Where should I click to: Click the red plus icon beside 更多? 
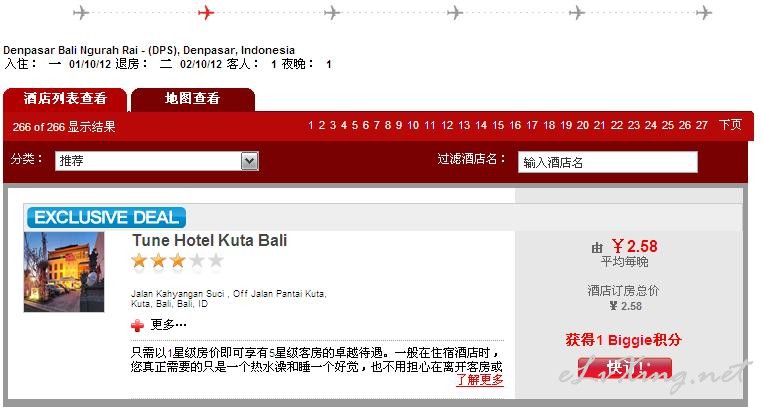(x=138, y=325)
